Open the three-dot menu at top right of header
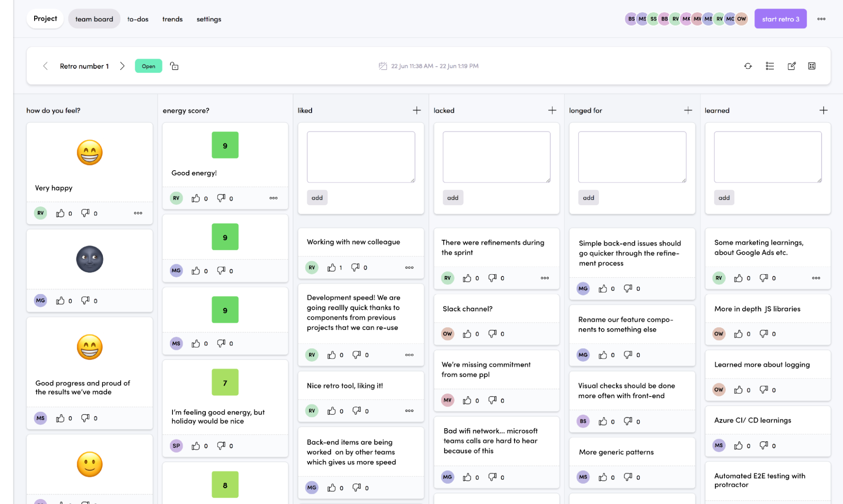 [821, 19]
